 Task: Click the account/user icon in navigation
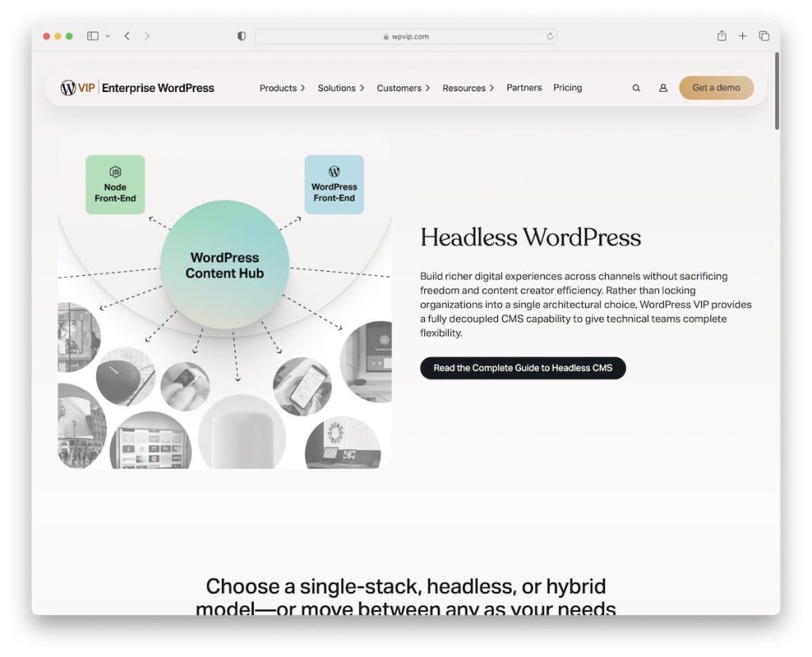coord(663,88)
